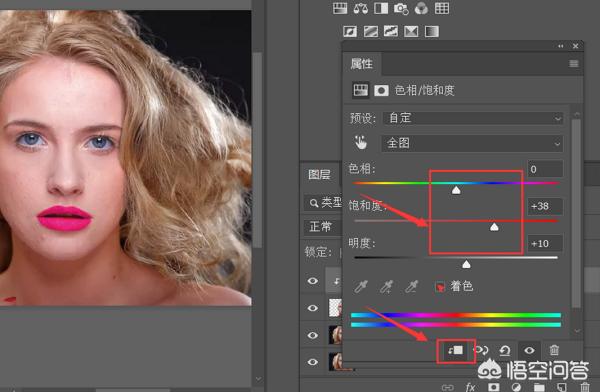Click the Properties panel scroll down arrow
Image resolution: width=600 pixels, height=392 pixels.
(x=577, y=330)
